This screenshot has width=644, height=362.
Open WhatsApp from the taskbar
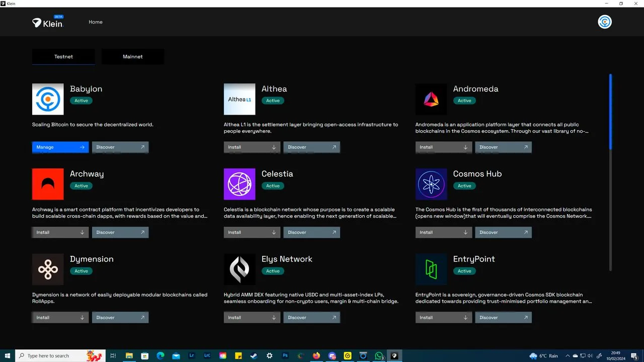coord(379,355)
